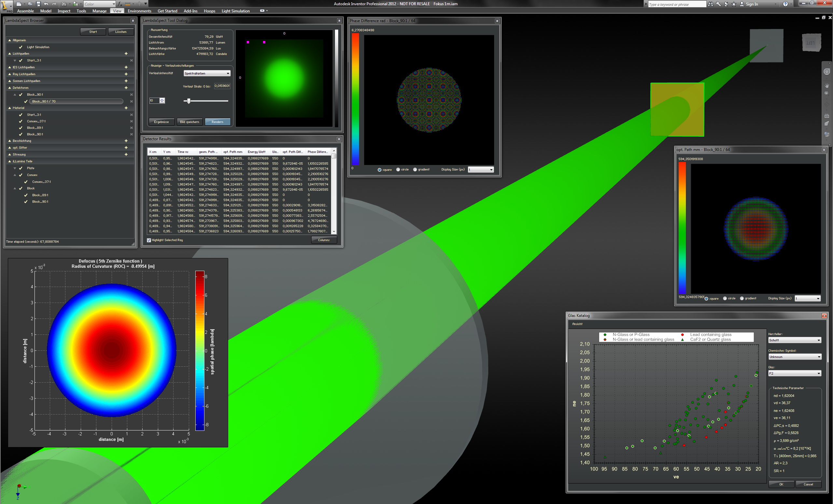Click the Favorites star icon in title bar
Viewport: 833px width, 504px height.
pyautogui.click(x=734, y=4)
